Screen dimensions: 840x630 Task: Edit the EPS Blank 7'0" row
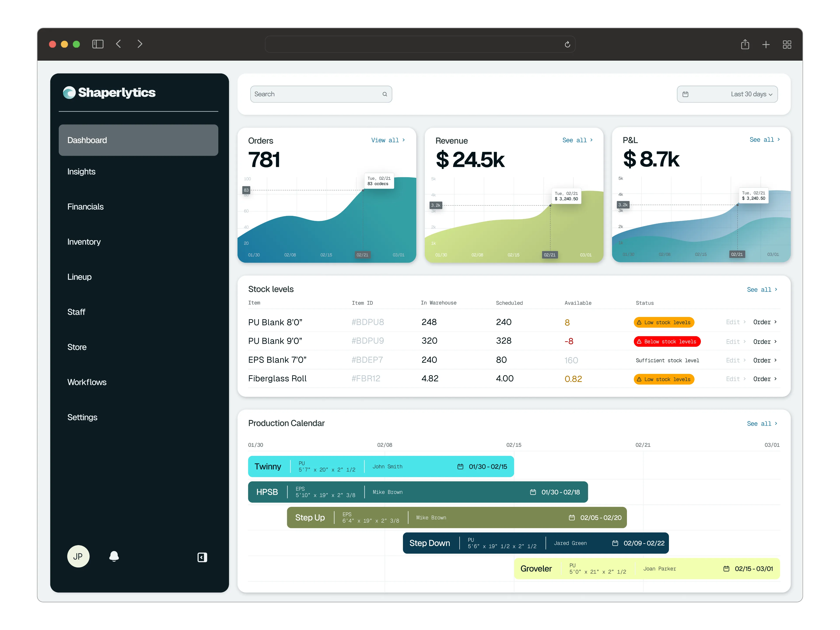coord(736,360)
